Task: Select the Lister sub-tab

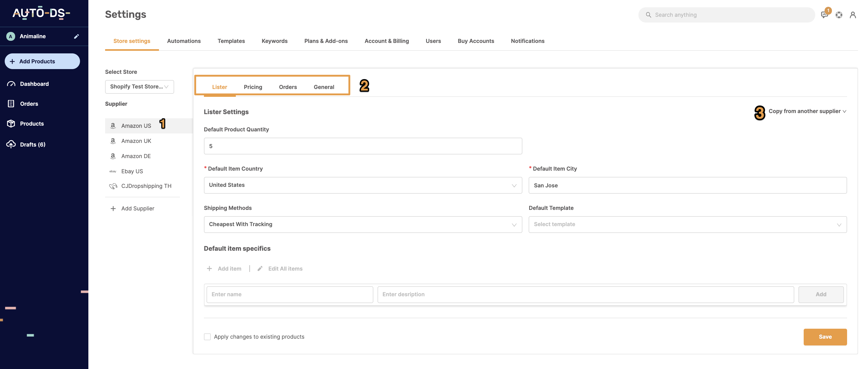Action: (x=220, y=87)
